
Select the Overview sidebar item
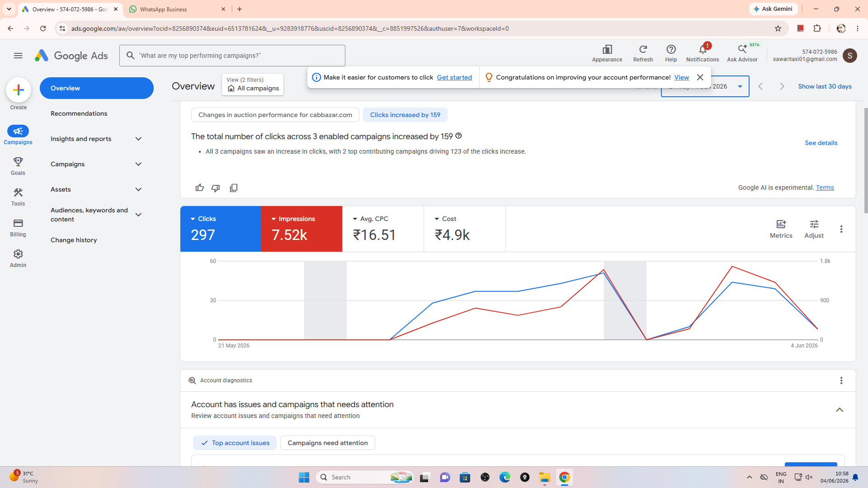coord(97,88)
